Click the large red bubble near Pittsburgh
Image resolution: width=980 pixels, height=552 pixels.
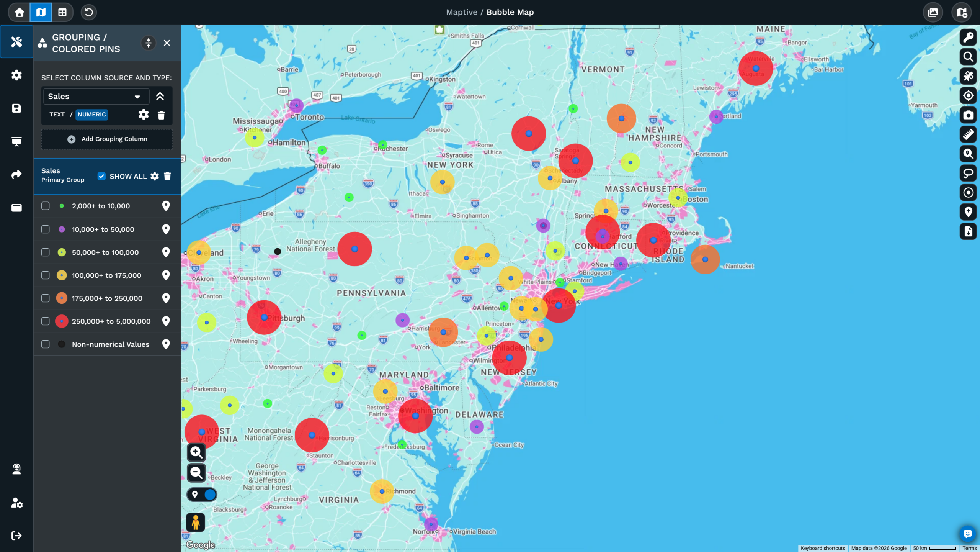point(264,318)
